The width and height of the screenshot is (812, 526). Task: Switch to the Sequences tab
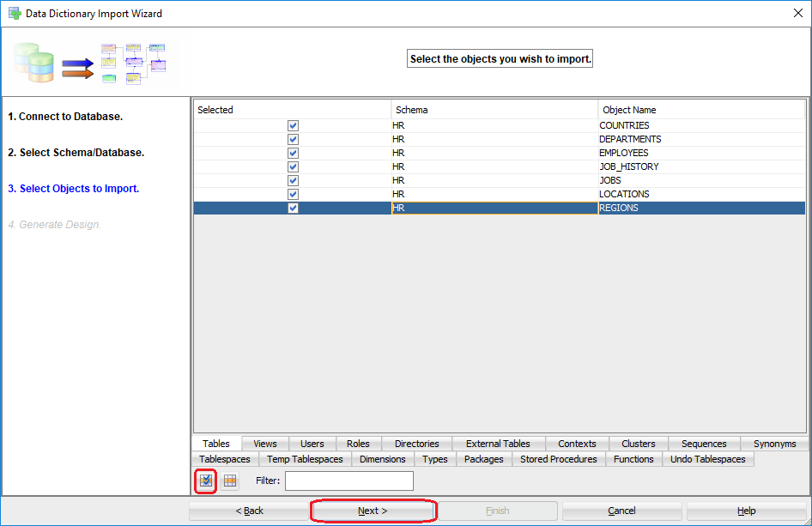(703, 444)
